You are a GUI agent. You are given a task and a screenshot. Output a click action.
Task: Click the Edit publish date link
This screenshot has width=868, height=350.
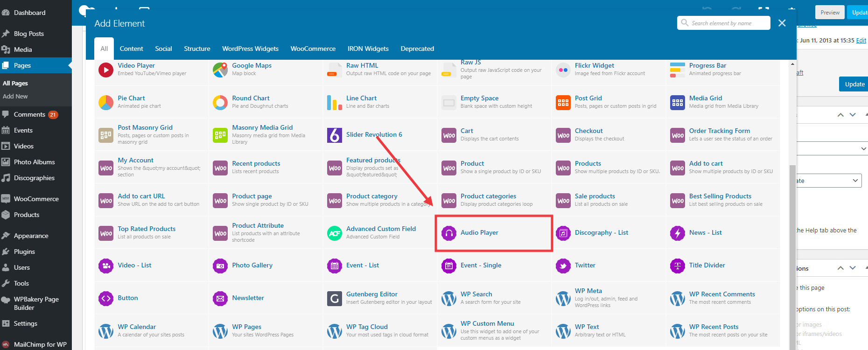[861, 41]
